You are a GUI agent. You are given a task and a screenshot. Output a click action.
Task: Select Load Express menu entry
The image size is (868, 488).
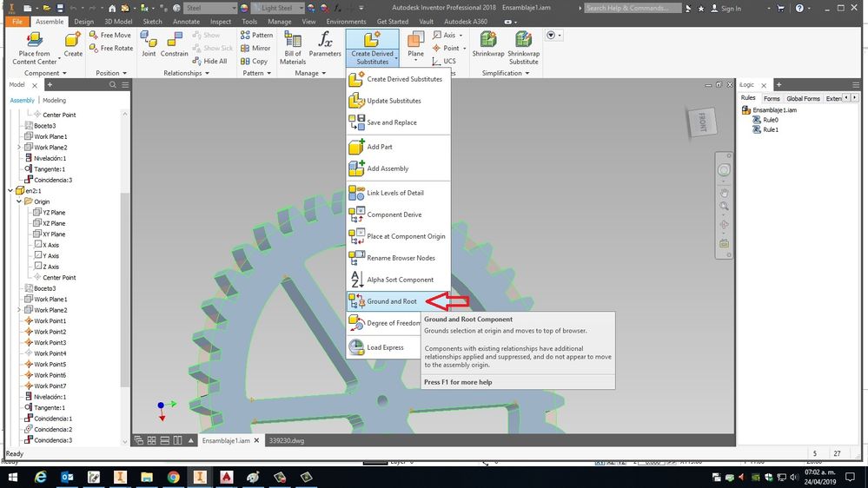[x=384, y=347]
